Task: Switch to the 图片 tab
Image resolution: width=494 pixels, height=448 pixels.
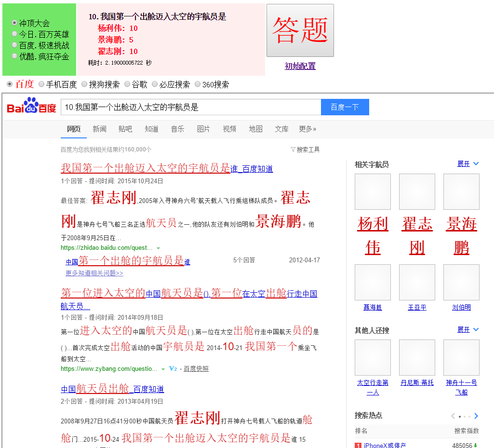Action: pos(203,129)
